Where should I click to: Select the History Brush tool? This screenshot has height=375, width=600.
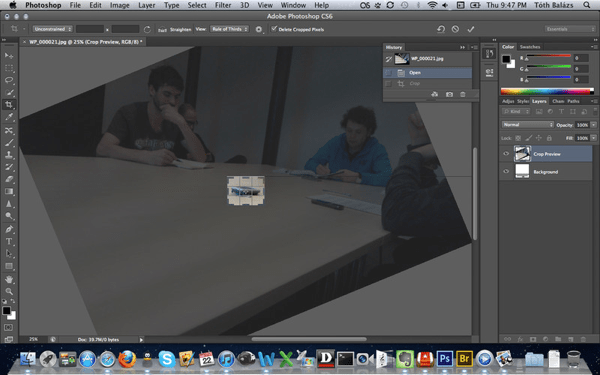9,167
